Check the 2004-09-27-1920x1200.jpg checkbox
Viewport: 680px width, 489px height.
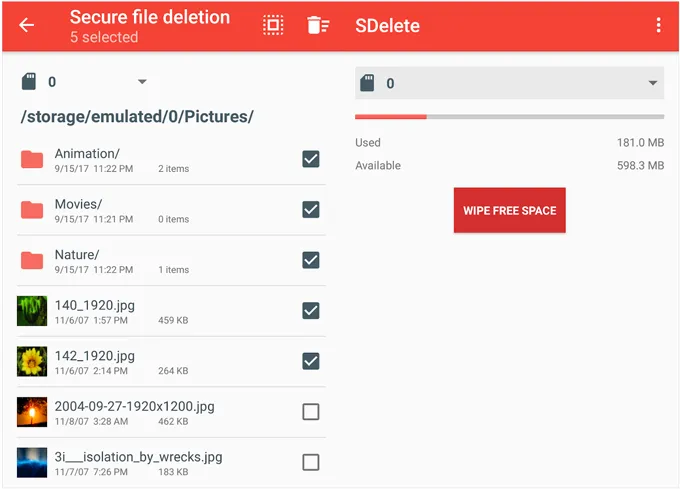point(311,411)
